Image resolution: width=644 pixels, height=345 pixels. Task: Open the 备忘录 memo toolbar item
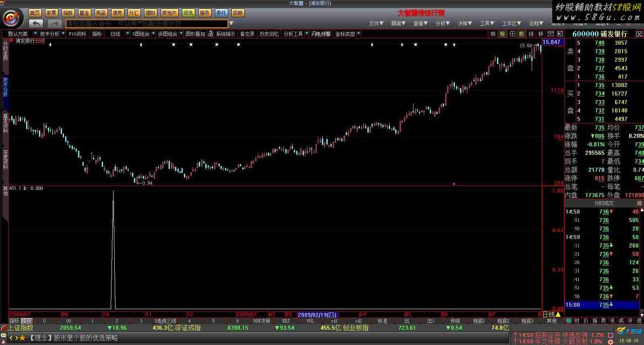247,34
